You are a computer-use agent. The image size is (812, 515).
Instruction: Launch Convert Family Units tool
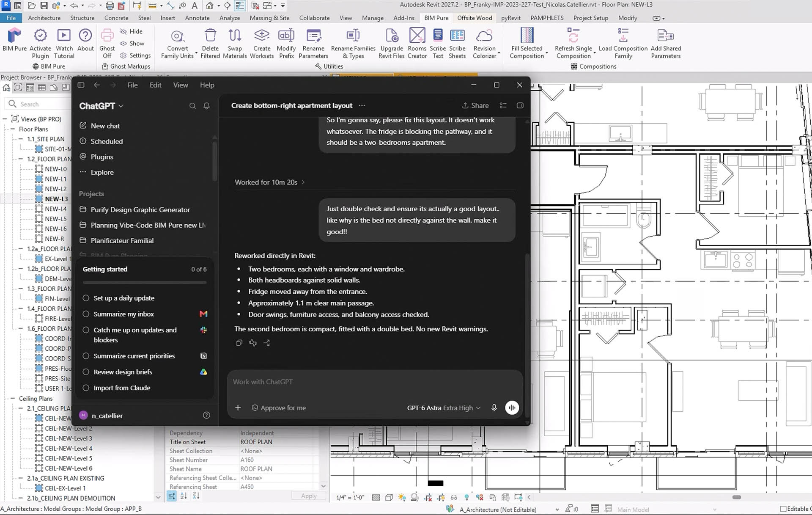177,43
